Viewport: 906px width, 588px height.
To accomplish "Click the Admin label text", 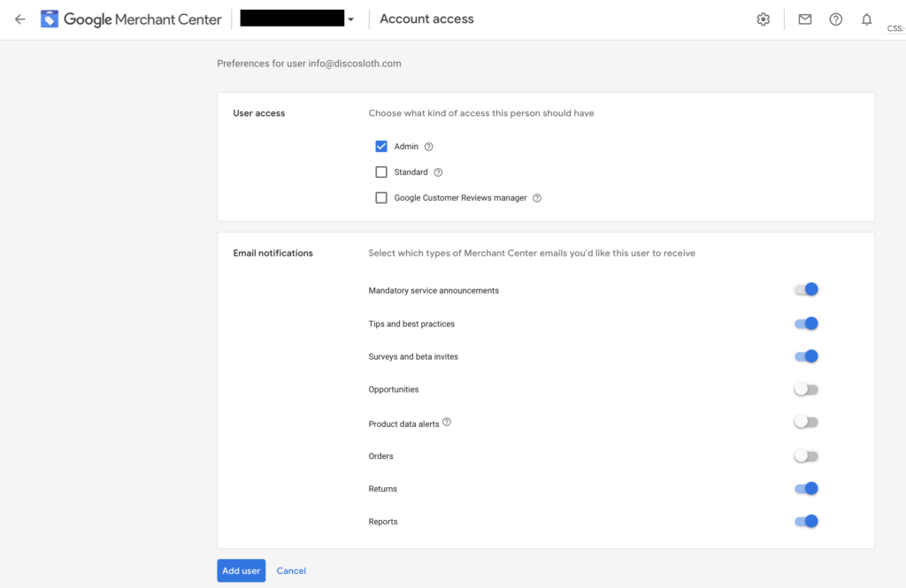I will click(x=406, y=147).
